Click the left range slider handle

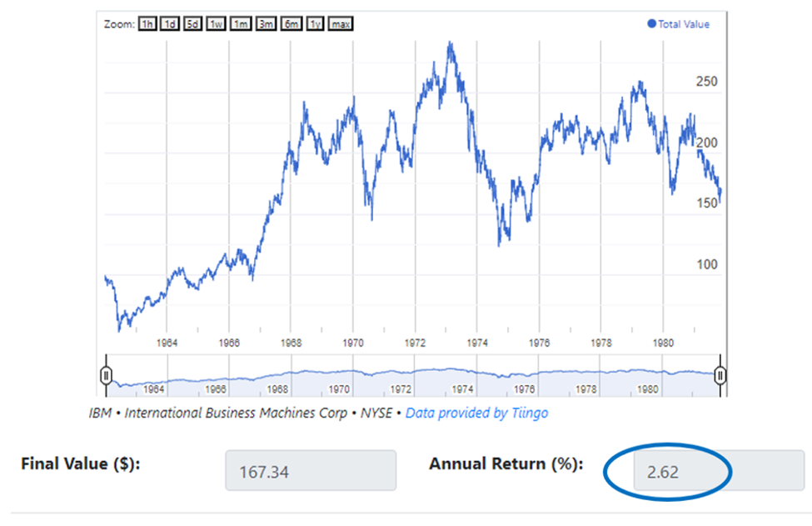[105, 375]
